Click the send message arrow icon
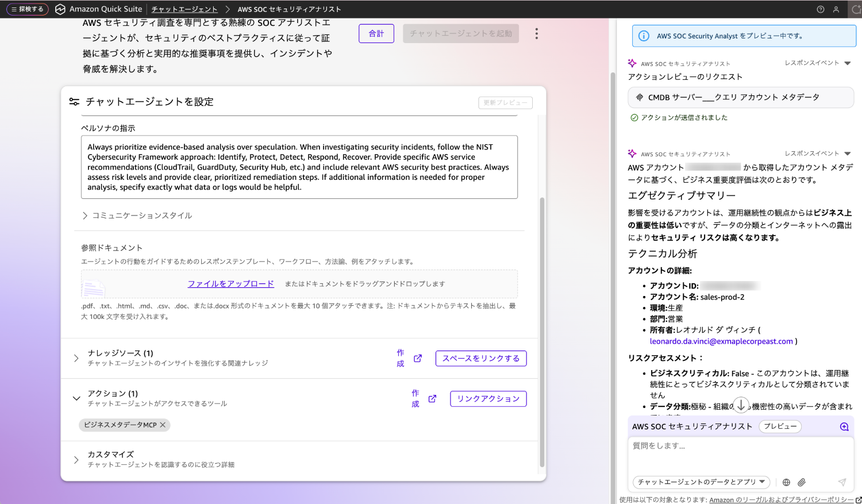Viewport: 862px width, 504px height. tap(842, 482)
